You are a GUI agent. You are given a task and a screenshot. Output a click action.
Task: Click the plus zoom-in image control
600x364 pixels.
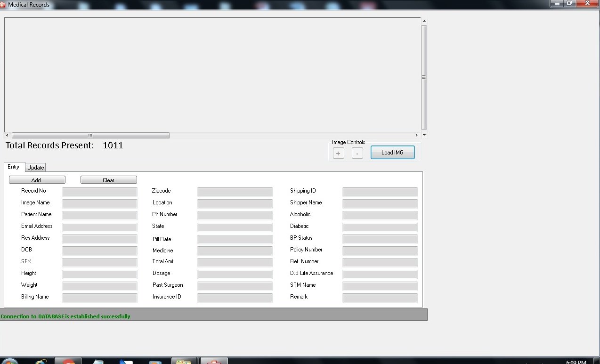coord(338,153)
